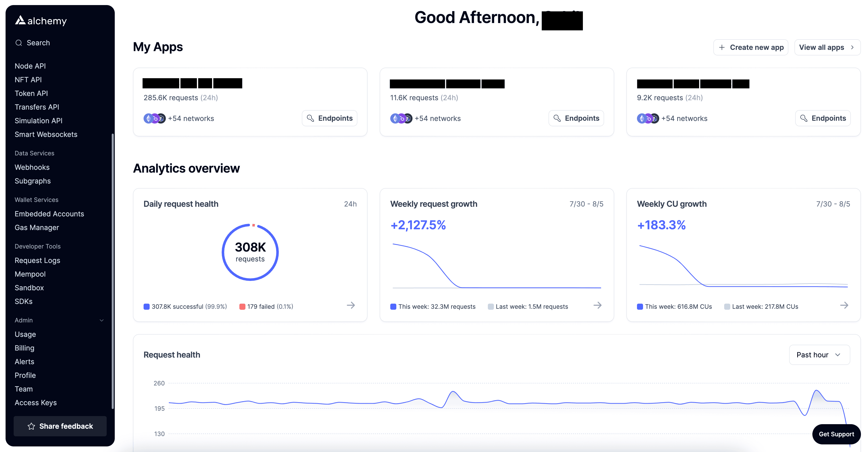This screenshot has width=868, height=452.
Task: Click the Search magnifier icon in sidebar
Action: [x=19, y=43]
